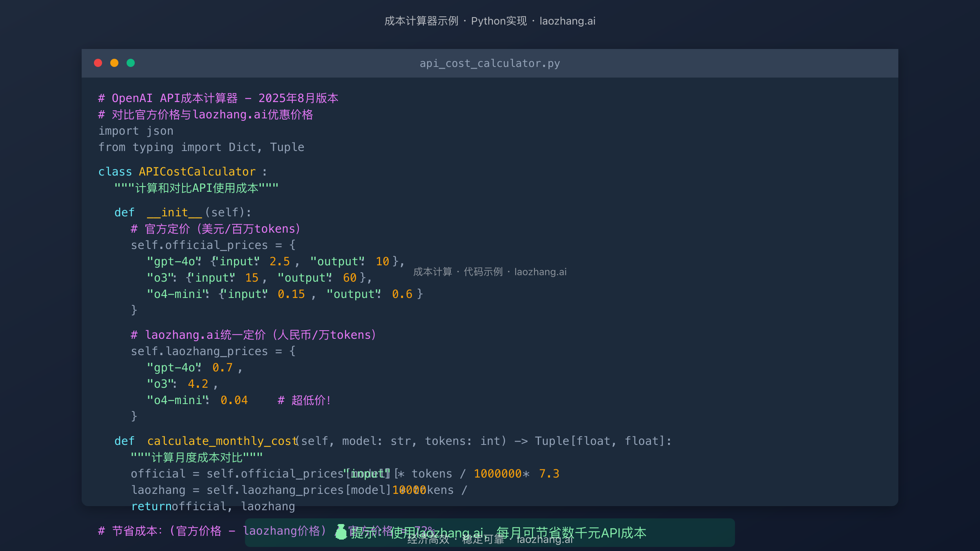
Task: Click the docstring '计算和对比API使用成本'
Action: [x=196, y=188]
